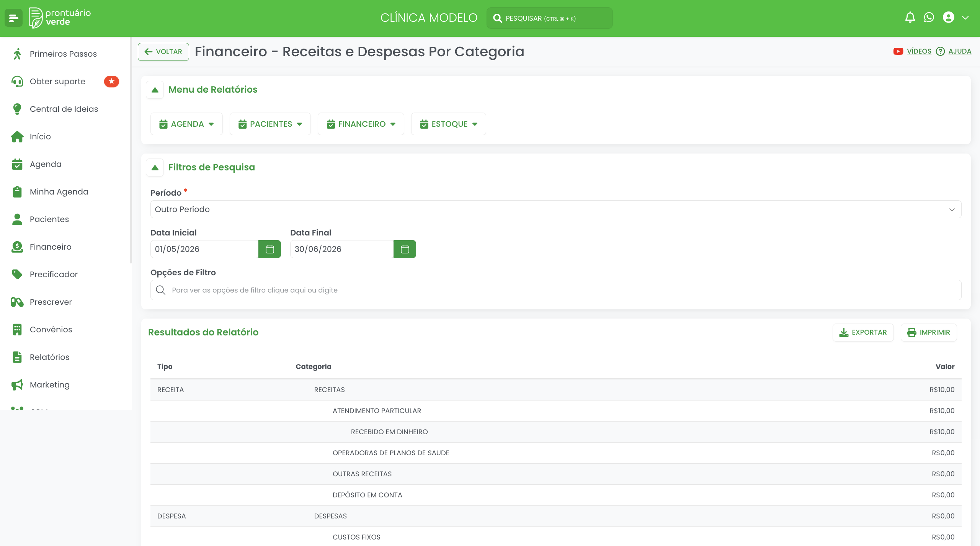Toggle the sidebar hamburger menu icon
The width and height of the screenshot is (980, 546).
(x=13, y=18)
